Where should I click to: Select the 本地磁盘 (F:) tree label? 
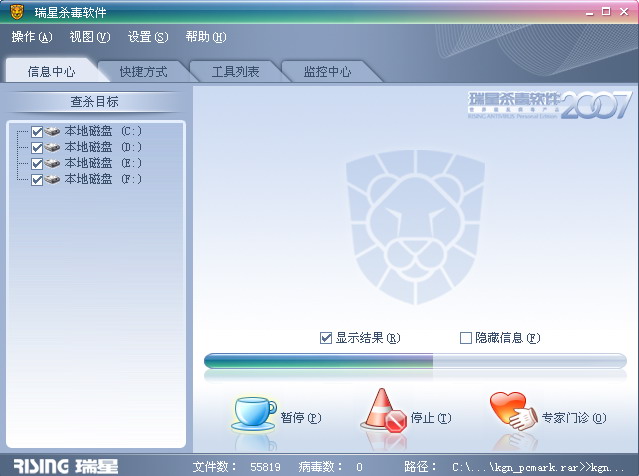point(103,179)
